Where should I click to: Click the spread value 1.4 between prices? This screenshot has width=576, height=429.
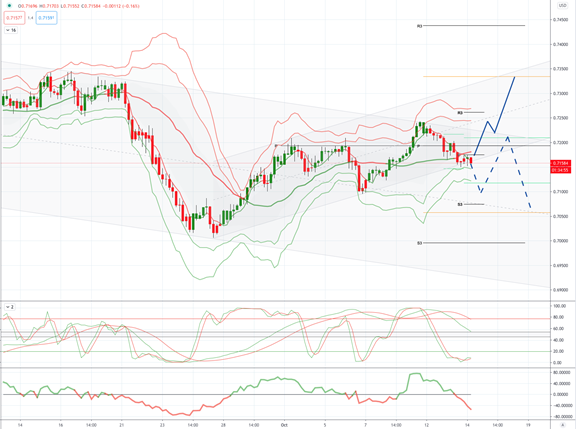pyautogui.click(x=30, y=18)
